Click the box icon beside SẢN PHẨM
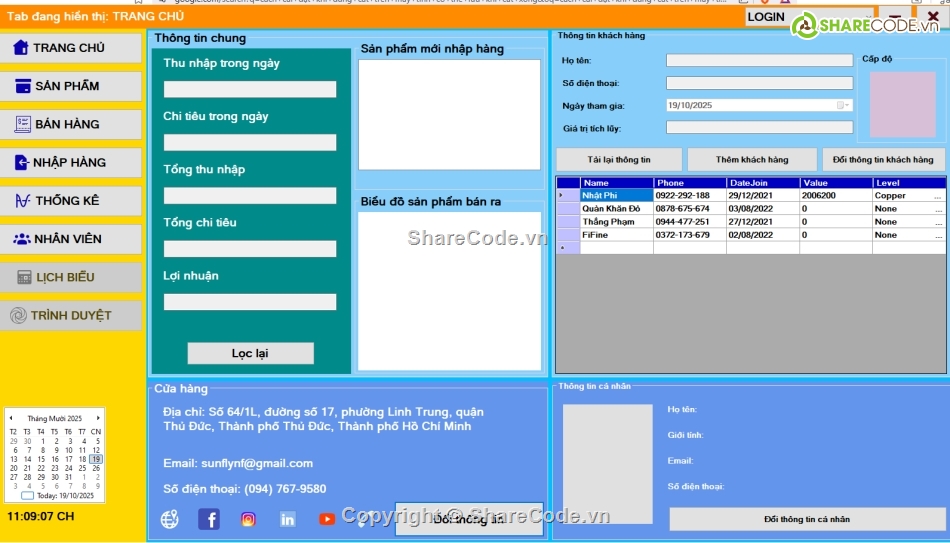This screenshot has width=950, height=543. 23,86
